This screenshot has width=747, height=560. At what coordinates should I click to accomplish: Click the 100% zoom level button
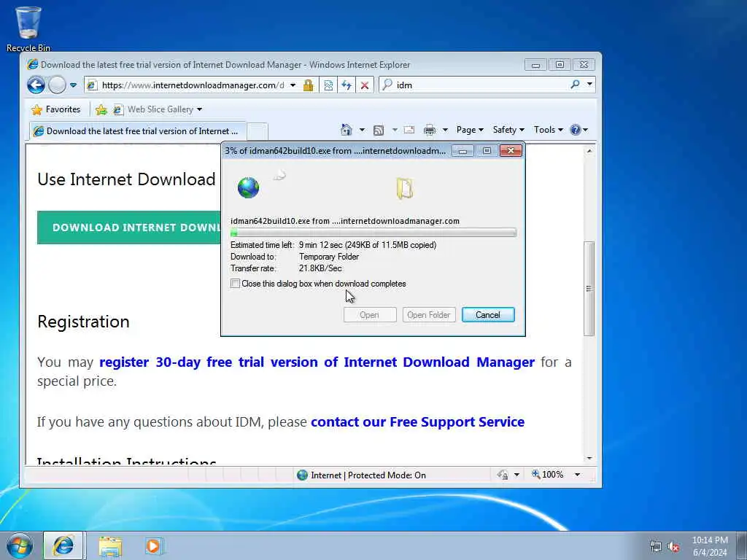point(548,475)
